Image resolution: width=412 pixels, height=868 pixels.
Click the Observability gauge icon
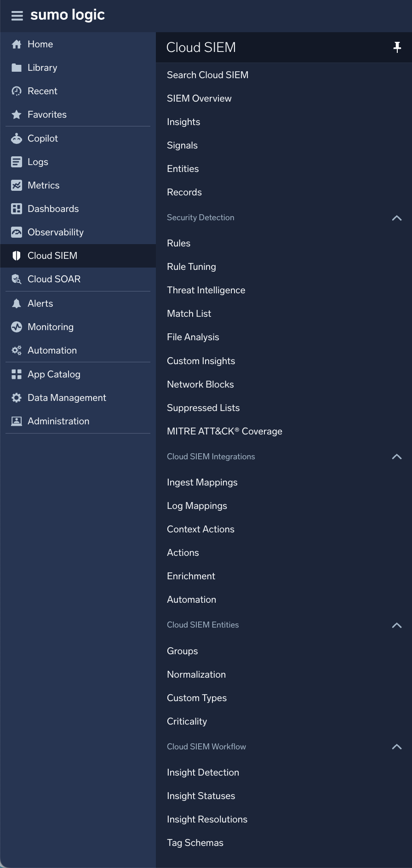[17, 232]
